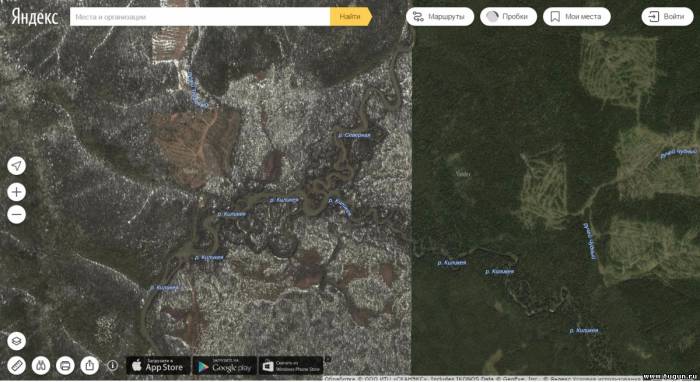Click the Яндекс logo
Viewport: 700px width, 382px height.
tap(35, 17)
